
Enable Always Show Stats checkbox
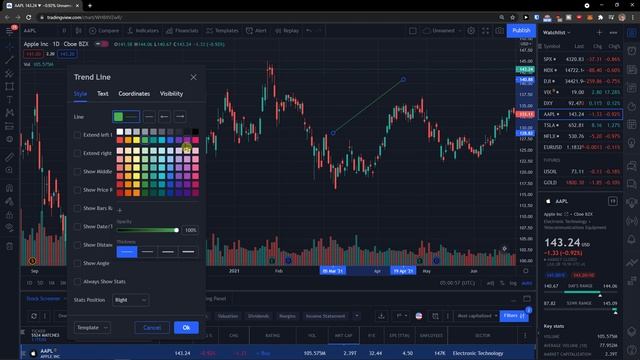point(78,282)
